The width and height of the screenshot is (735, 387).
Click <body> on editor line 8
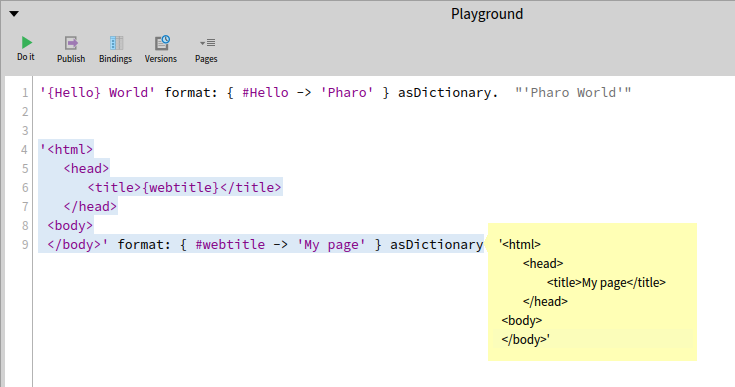tap(70, 226)
